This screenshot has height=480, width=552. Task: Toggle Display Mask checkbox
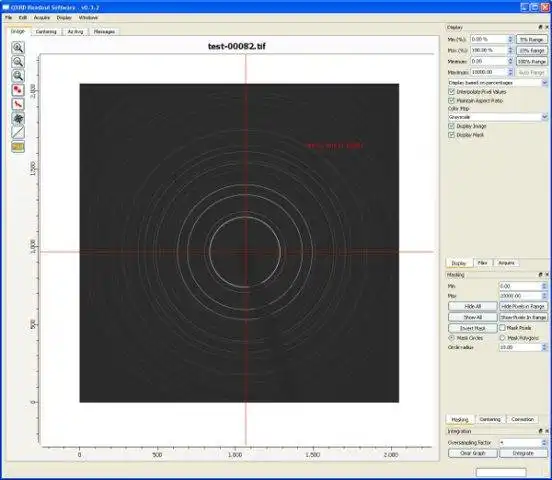click(x=452, y=135)
